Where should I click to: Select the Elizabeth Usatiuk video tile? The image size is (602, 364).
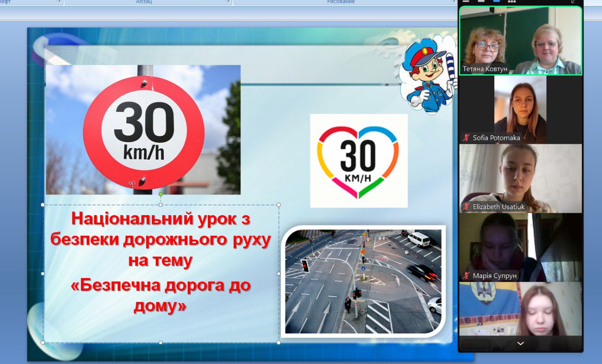(520, 178)
